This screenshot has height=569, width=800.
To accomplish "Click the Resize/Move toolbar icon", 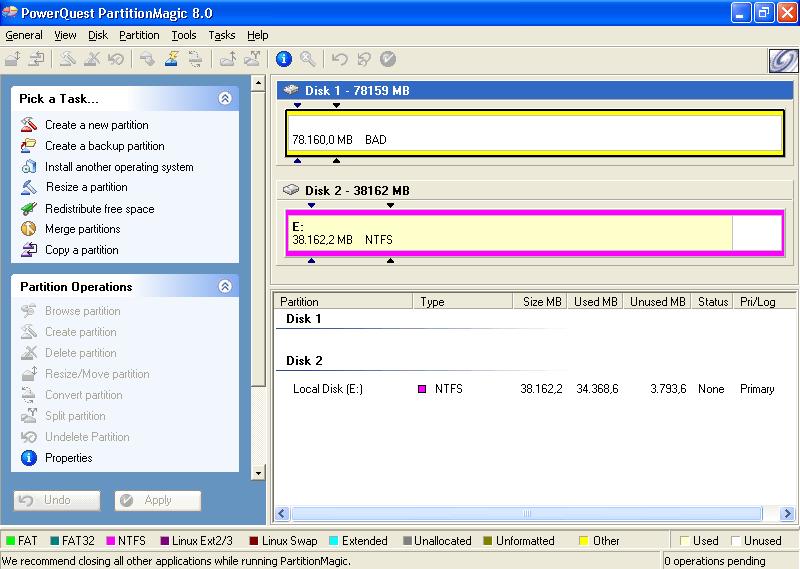I will point(13,59).
